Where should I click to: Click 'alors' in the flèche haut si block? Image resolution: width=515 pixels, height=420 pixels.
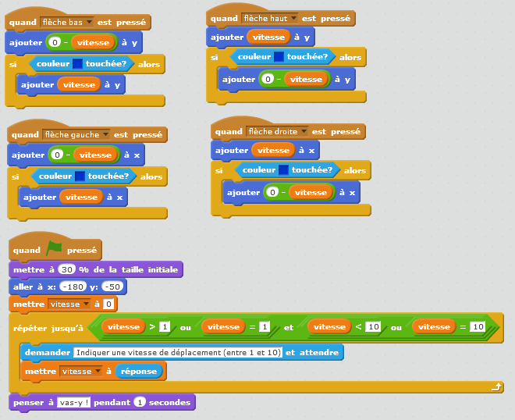(350, 58)
